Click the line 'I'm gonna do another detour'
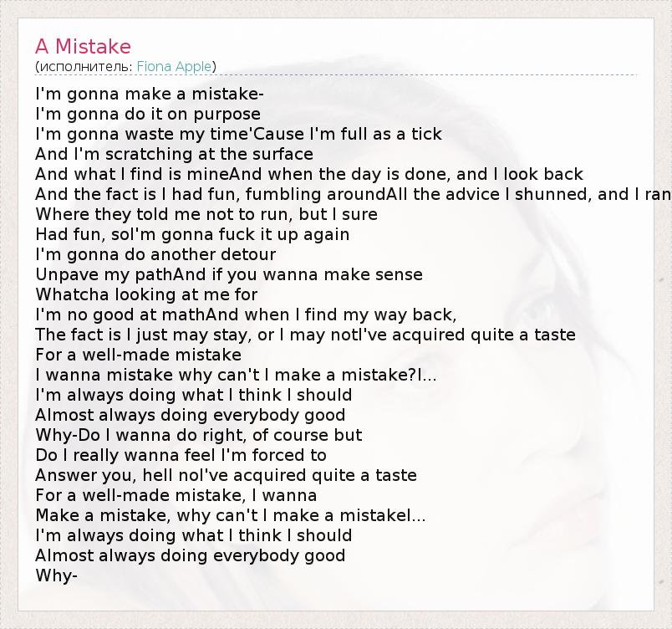Image resolution: width=672 pixels, height=629 pixels. pos(155,254)
